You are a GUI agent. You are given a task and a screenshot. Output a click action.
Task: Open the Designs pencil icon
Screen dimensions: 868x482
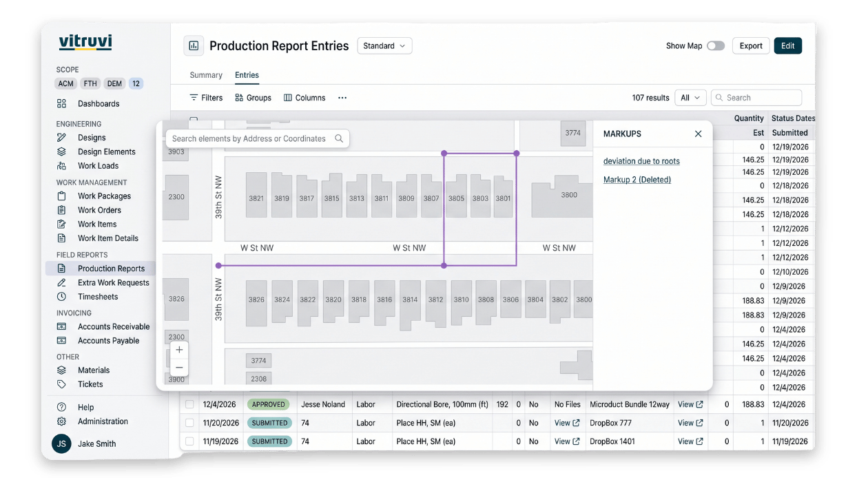62,138
